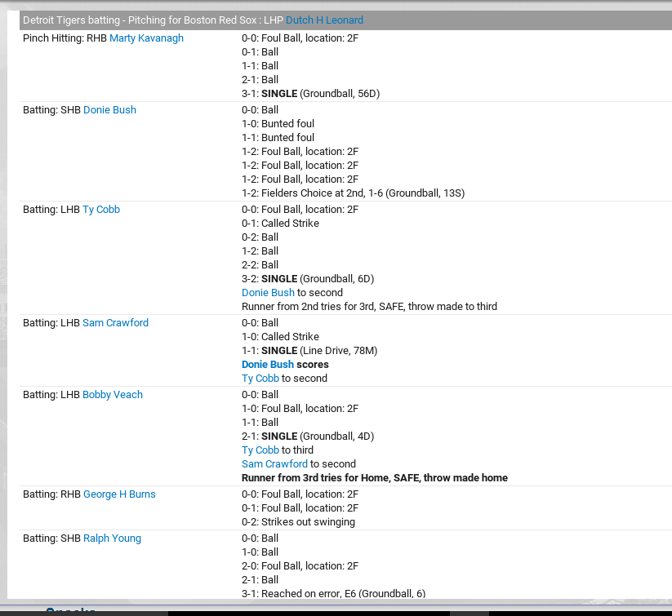
Task: Select Ty Cobb's '0-1: Called Strike' line
Action: 280,224
